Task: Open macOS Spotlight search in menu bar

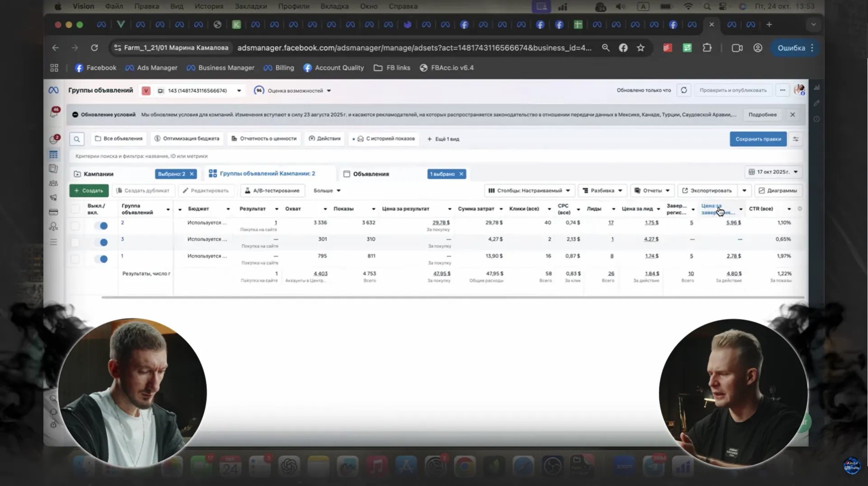Action: (x=707, y=6)
